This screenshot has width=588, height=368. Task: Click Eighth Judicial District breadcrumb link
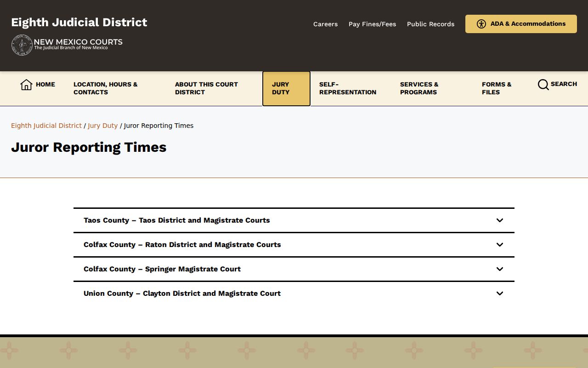(46, 126)
